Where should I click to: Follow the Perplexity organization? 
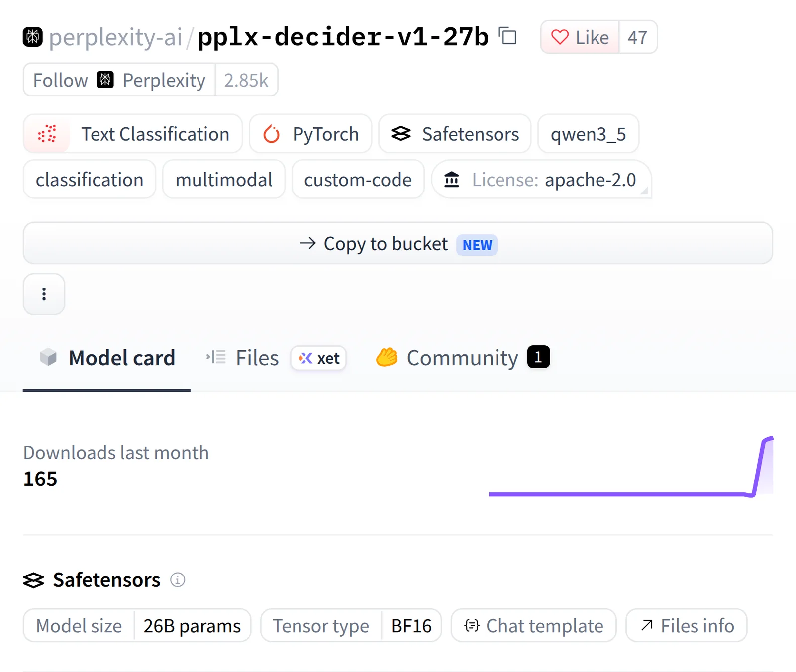(119, 80)
